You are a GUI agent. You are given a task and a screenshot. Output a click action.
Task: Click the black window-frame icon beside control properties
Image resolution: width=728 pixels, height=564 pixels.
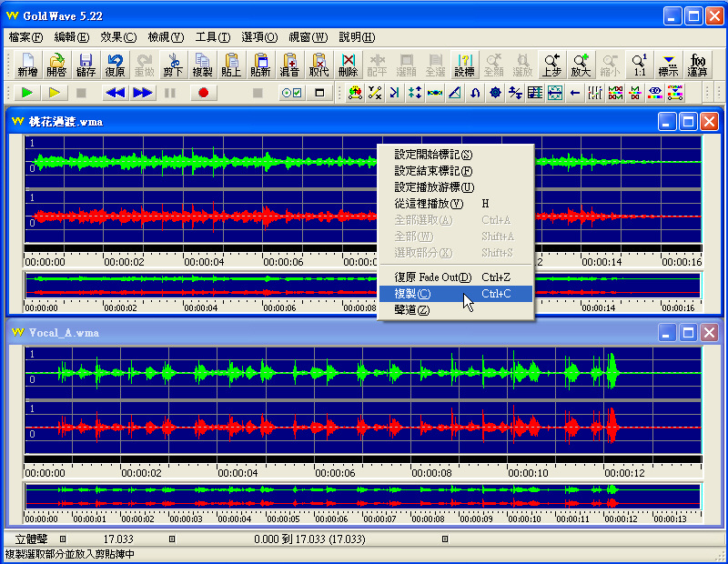(x=319, y=93)
